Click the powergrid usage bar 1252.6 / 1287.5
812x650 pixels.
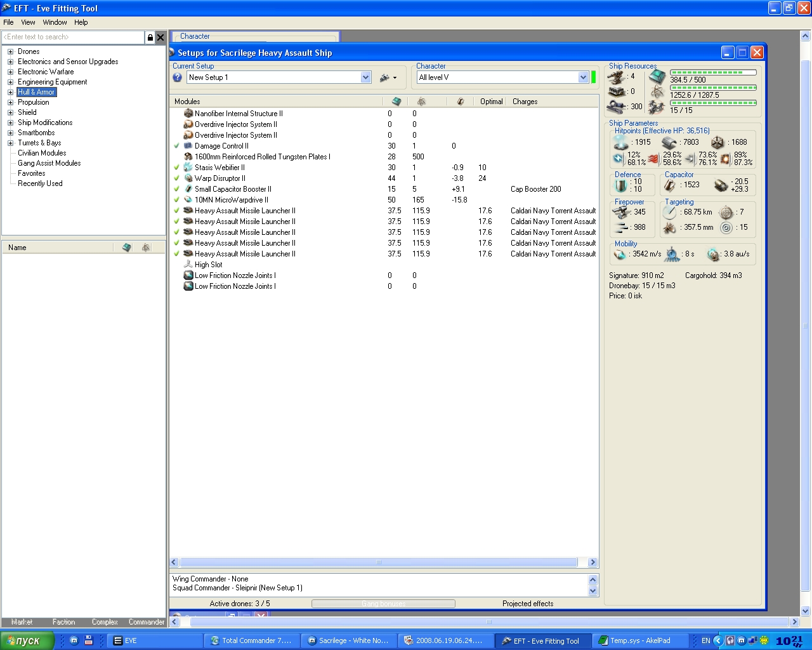click(714, 88)
